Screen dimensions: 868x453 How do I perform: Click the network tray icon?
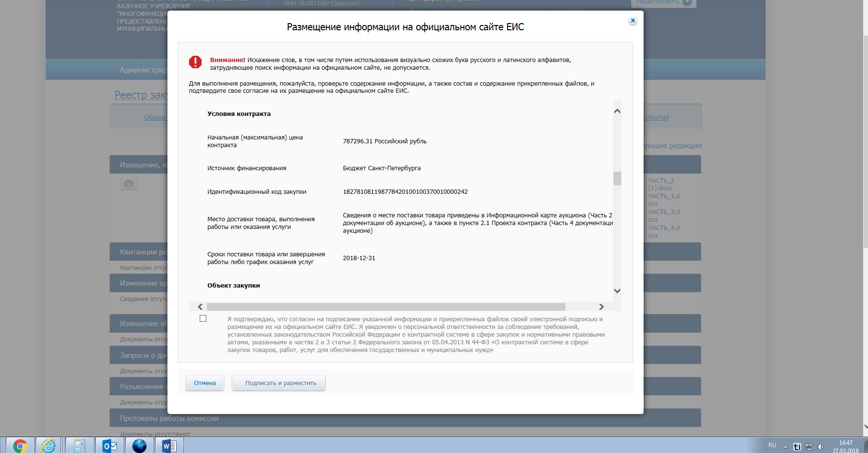click(x=809, y=447)
